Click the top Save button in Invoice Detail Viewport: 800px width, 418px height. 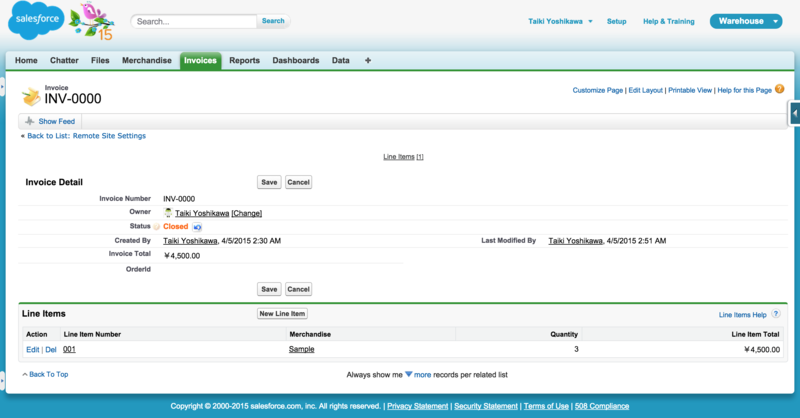[269, 182]
